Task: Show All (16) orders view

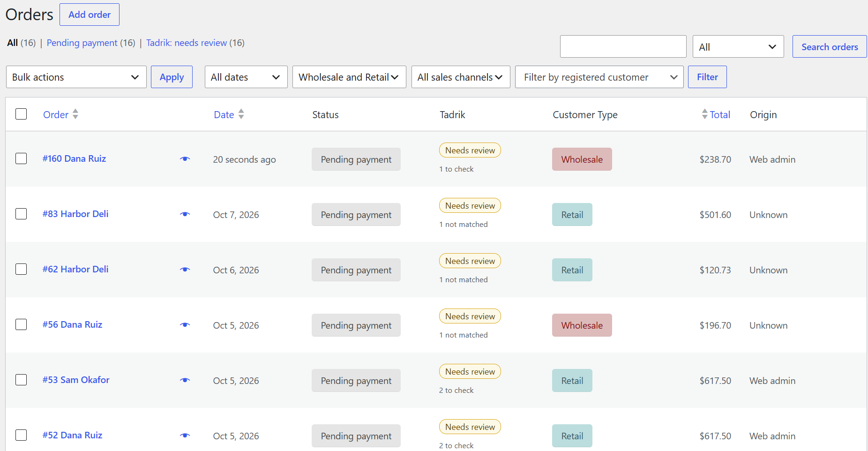Action: pos(22,43)
